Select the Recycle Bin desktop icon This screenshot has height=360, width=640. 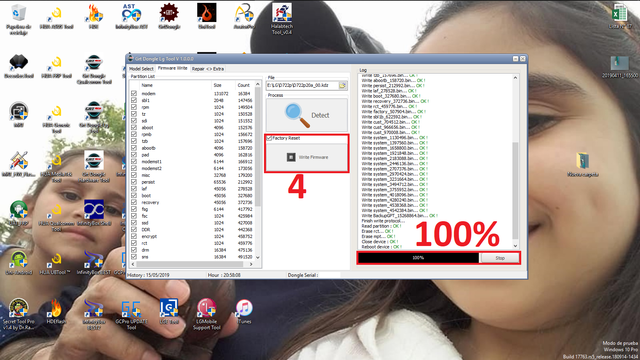click(x=18, y=19)
